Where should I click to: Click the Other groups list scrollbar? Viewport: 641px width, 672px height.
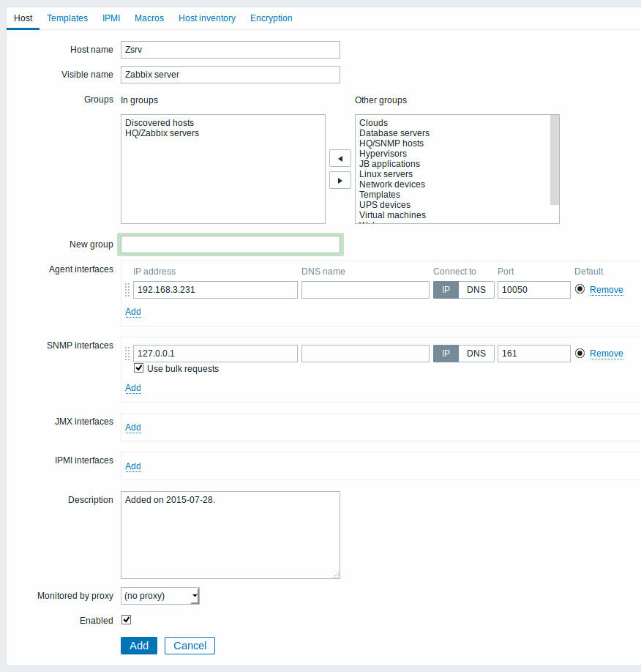[555, 160]
